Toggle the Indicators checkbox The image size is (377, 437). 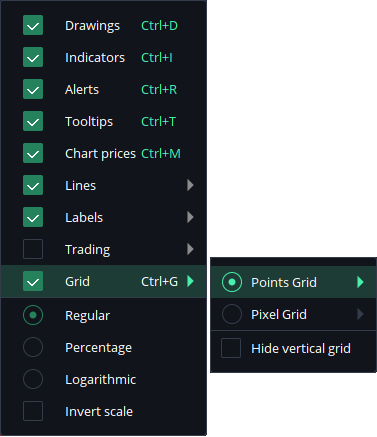pyautogui.click(x=33, y=57)
